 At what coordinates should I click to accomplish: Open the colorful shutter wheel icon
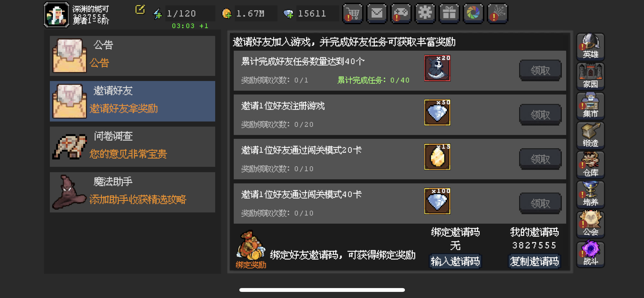point(473,13)
